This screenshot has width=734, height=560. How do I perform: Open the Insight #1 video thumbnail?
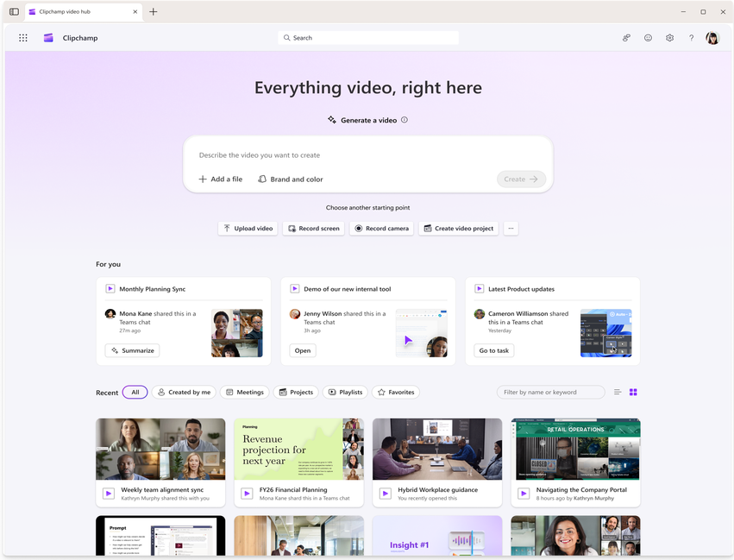click(437, 536)
